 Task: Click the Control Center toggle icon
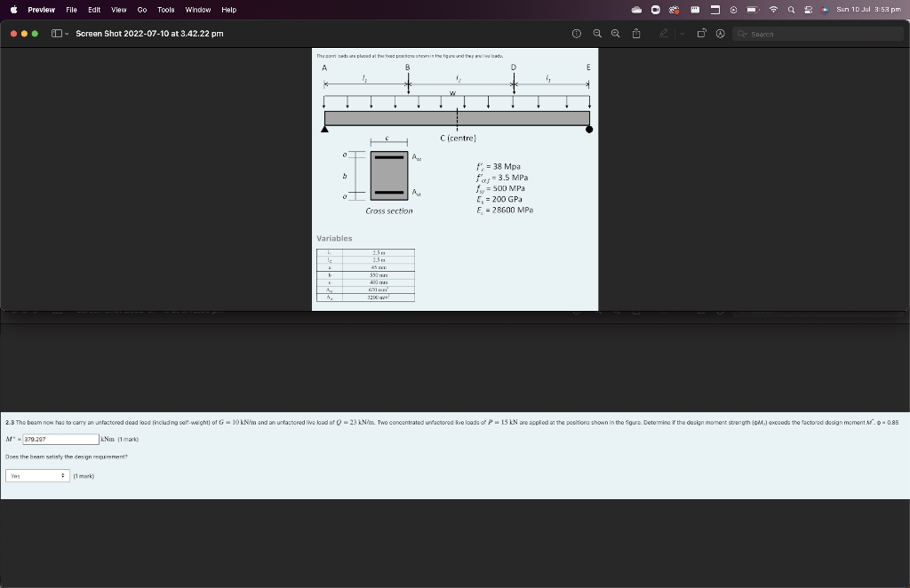[x=808, y=9]
